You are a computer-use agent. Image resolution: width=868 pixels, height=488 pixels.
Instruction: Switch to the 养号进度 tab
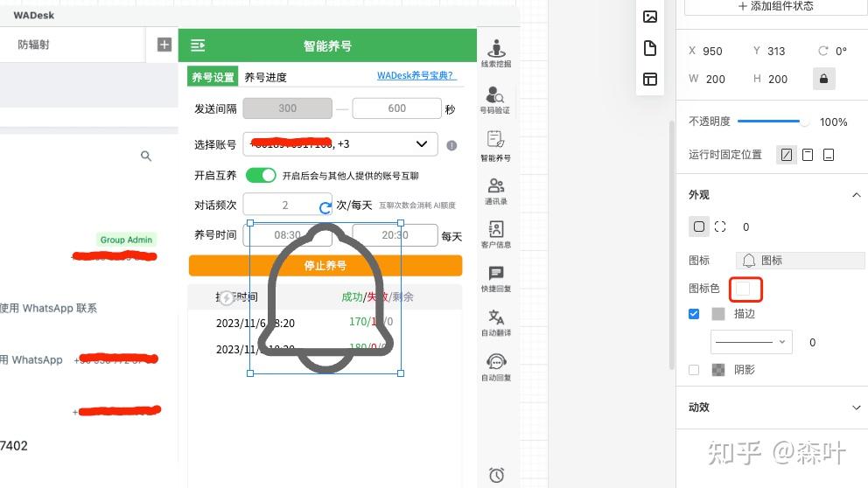pyautogui.click(x=266, y=77)
